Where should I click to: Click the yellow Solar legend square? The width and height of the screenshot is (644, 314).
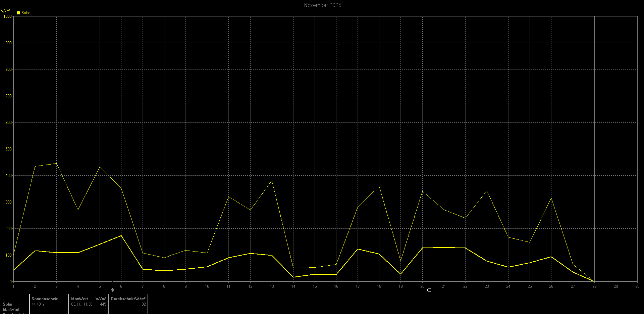[x=18, y=13]
